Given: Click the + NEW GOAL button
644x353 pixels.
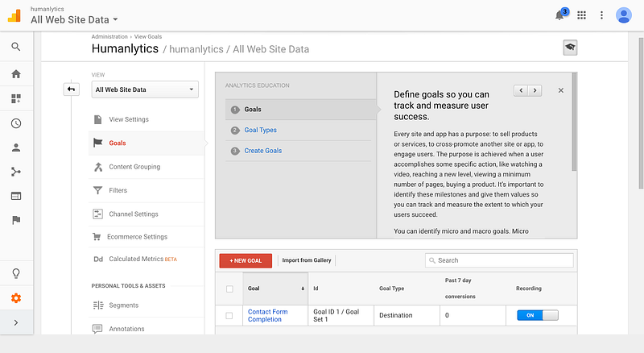Looking at the screenshot, I should [x=246, y=260].
